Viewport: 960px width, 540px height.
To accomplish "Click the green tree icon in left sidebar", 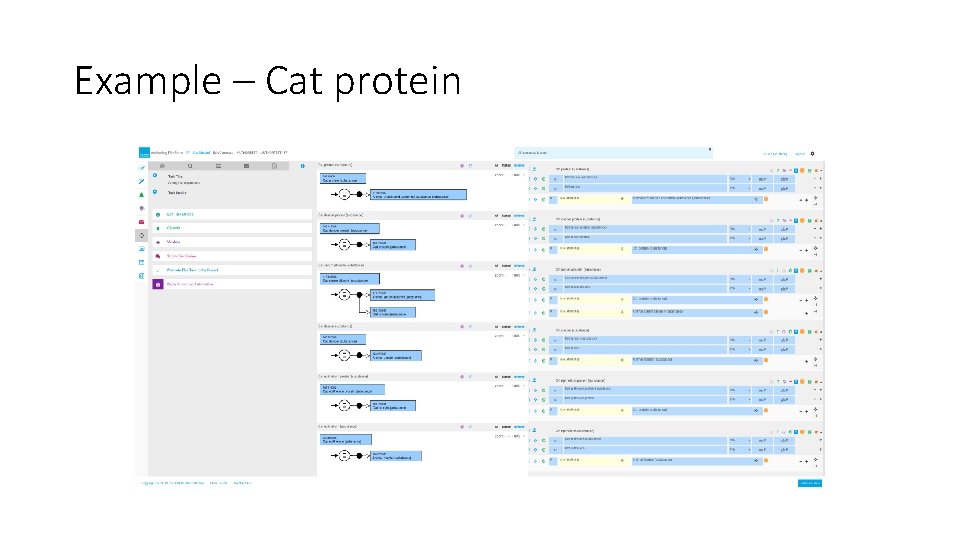I will click(x=142, y=194).
